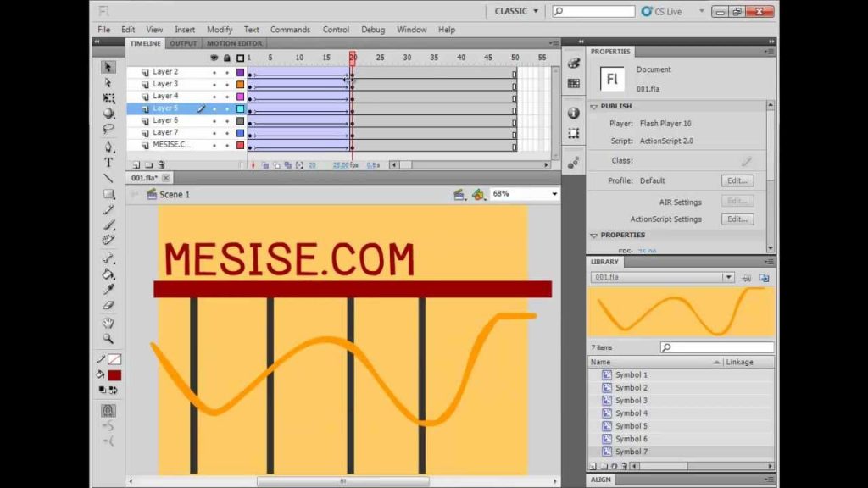Click ActionScript Settings Edit button
The height and width of the screenshot is (488, 868).
(x=737, y=219)
